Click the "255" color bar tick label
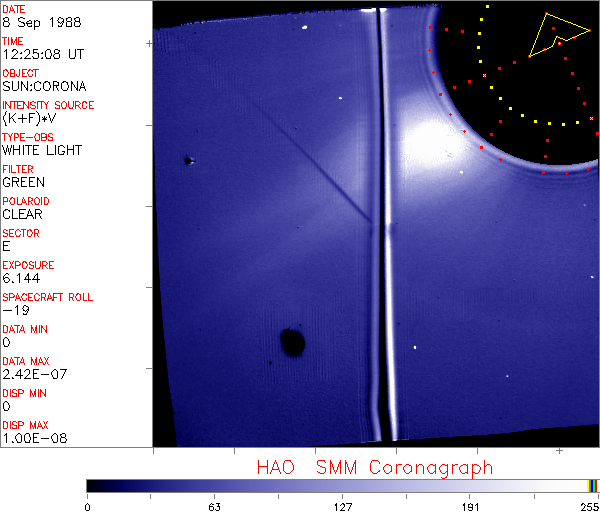This screenshot has width=600, height=512. 590,507
